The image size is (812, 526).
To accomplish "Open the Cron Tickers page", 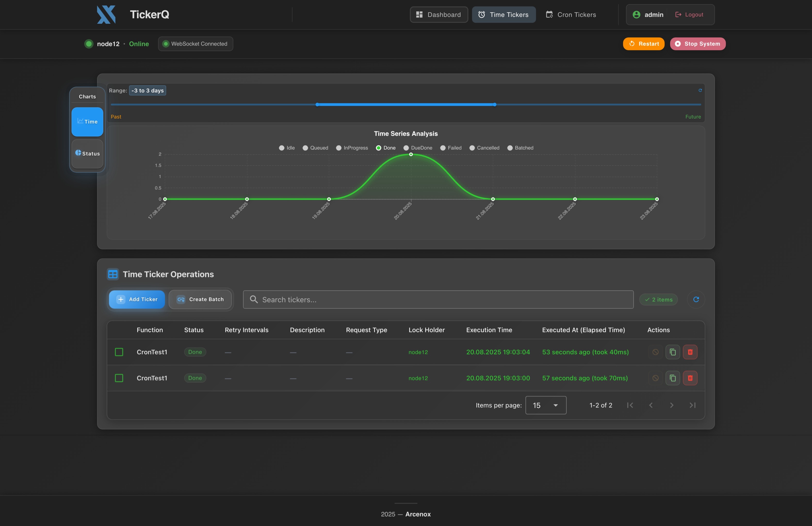I will coord(571,15).
